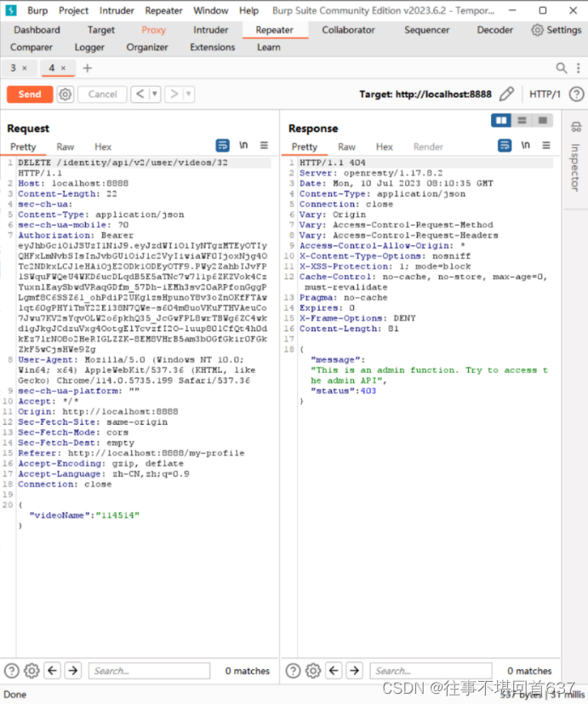Open request search settings gear

(31, 671)
